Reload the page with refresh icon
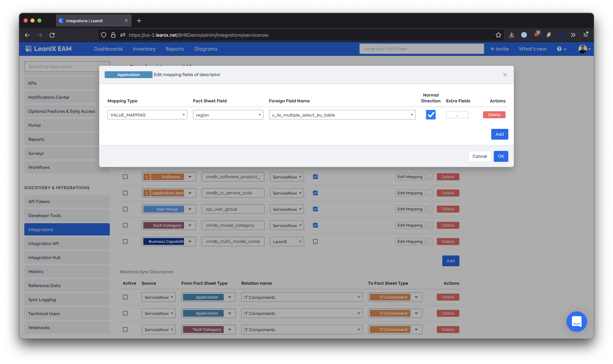The image size is (613, 364). click(52, 35)
